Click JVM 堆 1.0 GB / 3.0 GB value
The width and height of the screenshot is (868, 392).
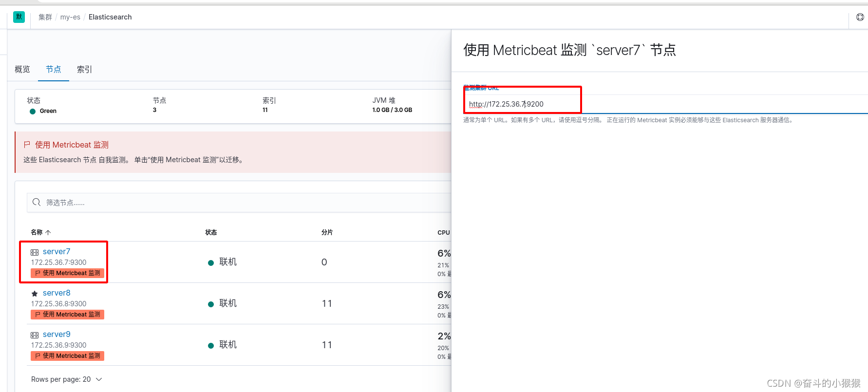click(392, 110)
